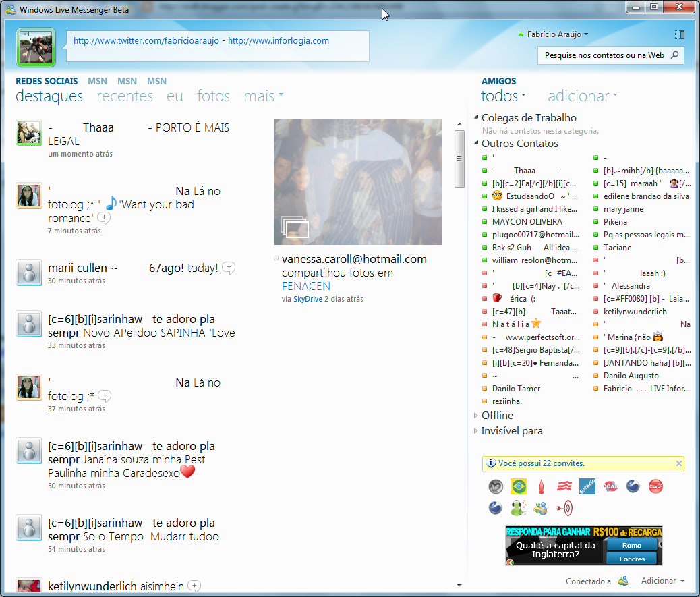The image size is (700, 597).
Task: Switch to compact view icon
Action: tap(680, 34)
